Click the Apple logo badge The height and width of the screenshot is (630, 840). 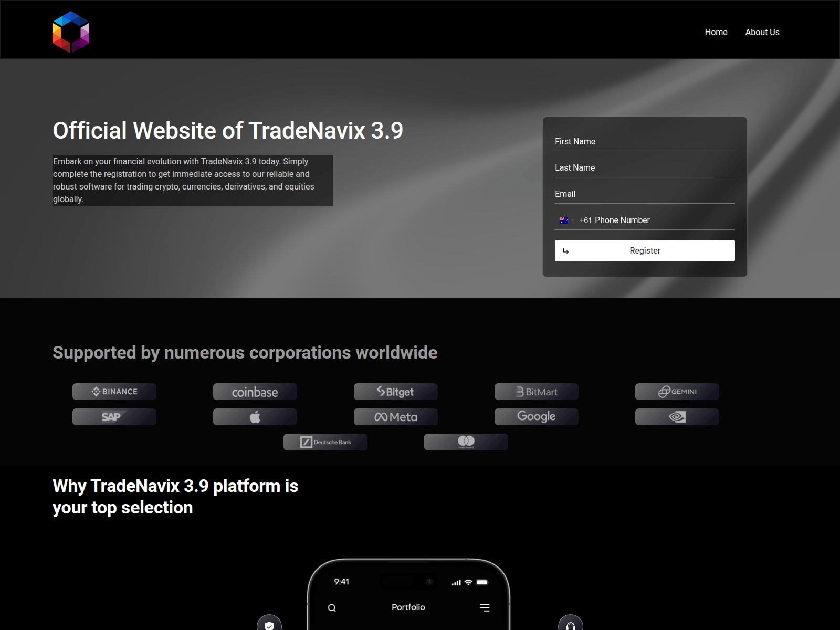255,417
